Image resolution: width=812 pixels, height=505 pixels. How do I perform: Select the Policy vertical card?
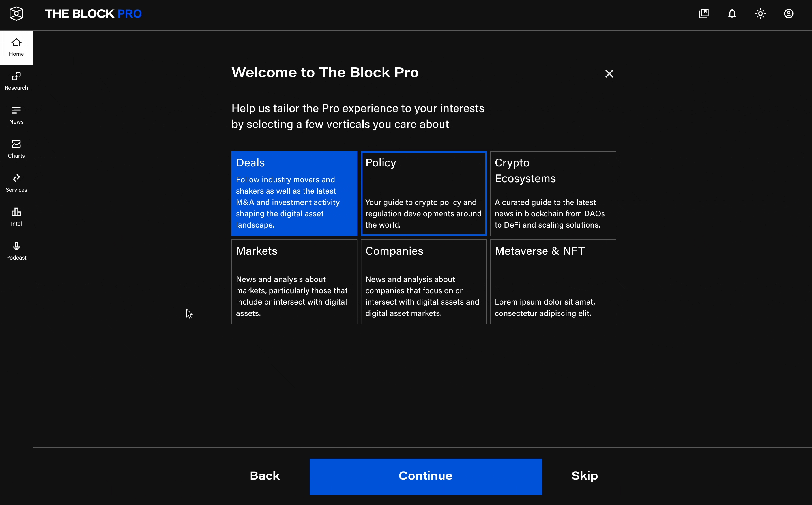click(x=423, y=193)
